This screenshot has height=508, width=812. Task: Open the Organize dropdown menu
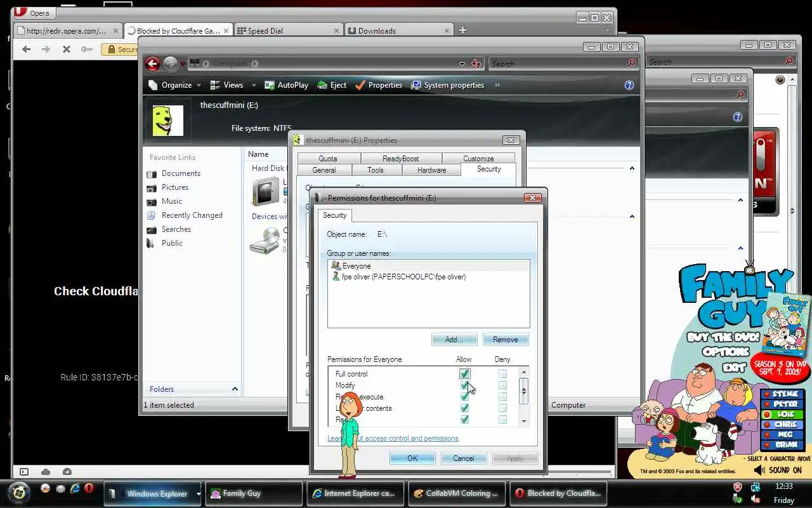(x=174, y=85)
